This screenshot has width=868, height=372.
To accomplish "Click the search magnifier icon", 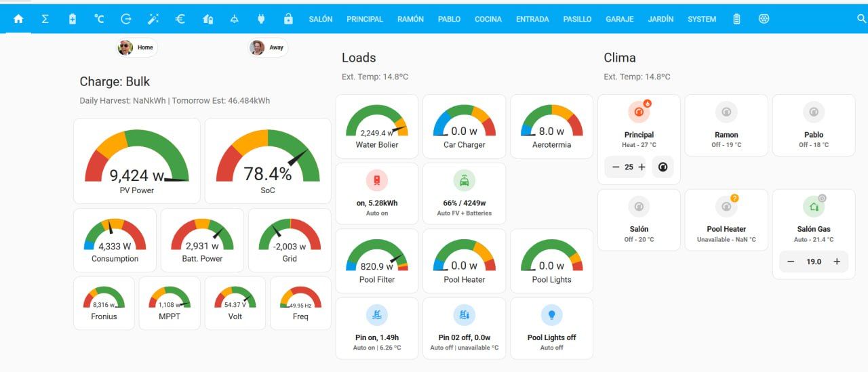I will pyautogui.click(x=862, y=19).
